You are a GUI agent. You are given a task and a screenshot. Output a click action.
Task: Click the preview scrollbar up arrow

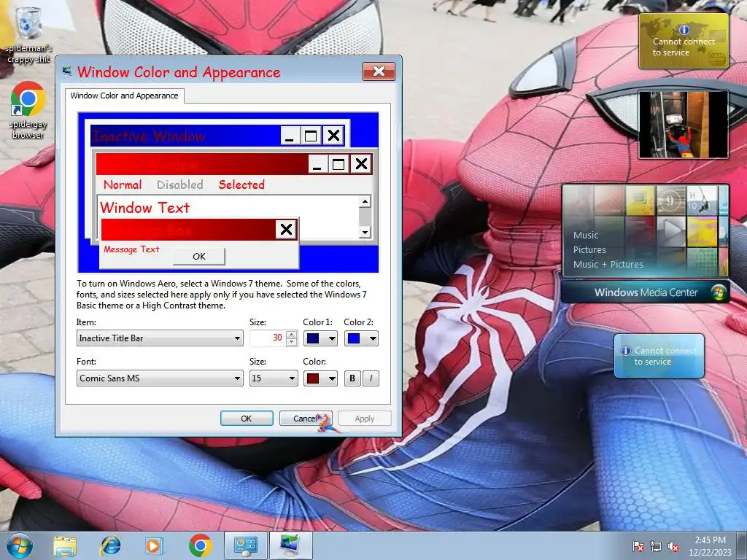click(x=365, y=201)
